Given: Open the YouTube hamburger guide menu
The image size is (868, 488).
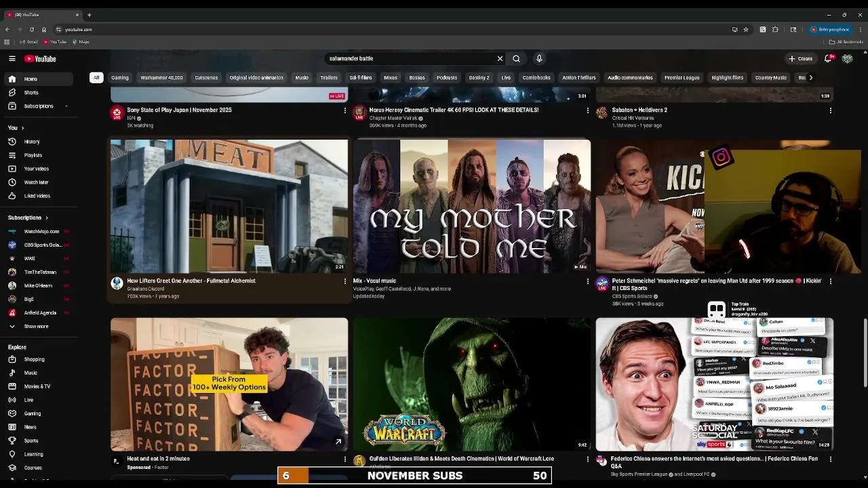Looking at the screenshot, I should [12, 59].
